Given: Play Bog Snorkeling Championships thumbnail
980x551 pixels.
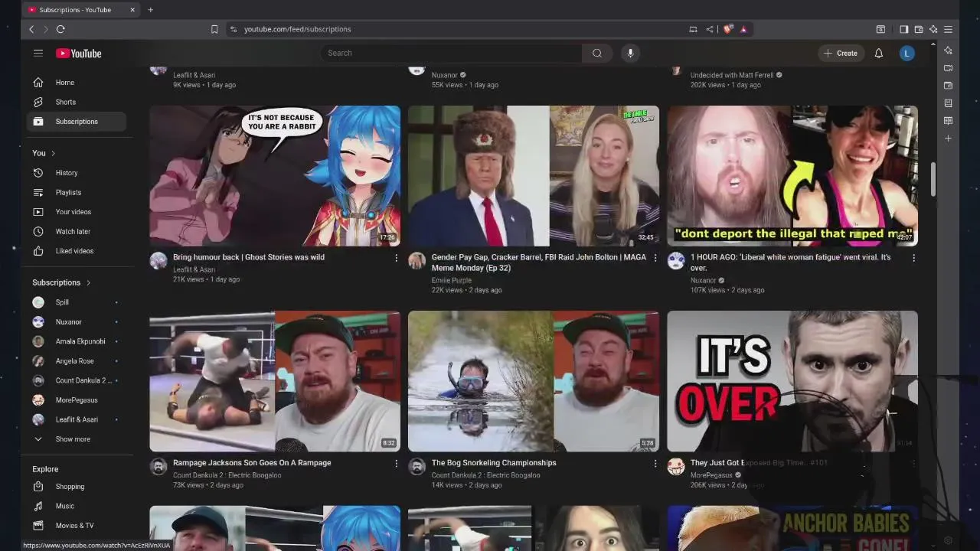Looking at the screenshot, I should pos(534,381).
